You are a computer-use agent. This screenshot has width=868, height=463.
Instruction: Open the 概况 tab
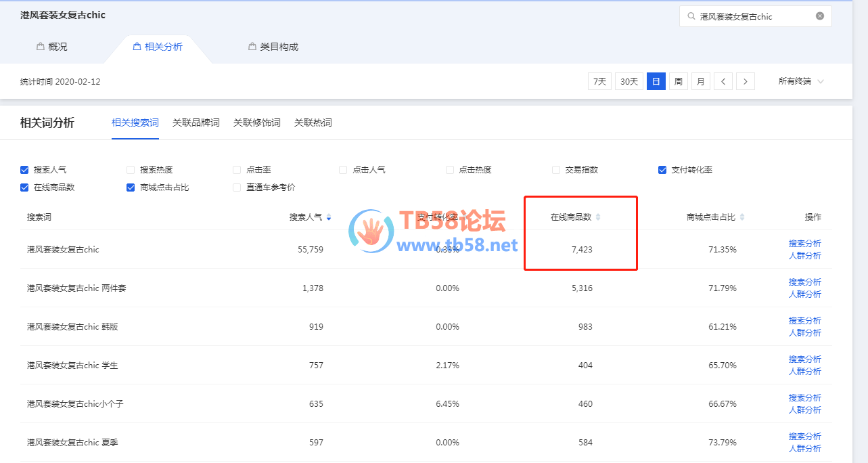click(x=52, y=47)
